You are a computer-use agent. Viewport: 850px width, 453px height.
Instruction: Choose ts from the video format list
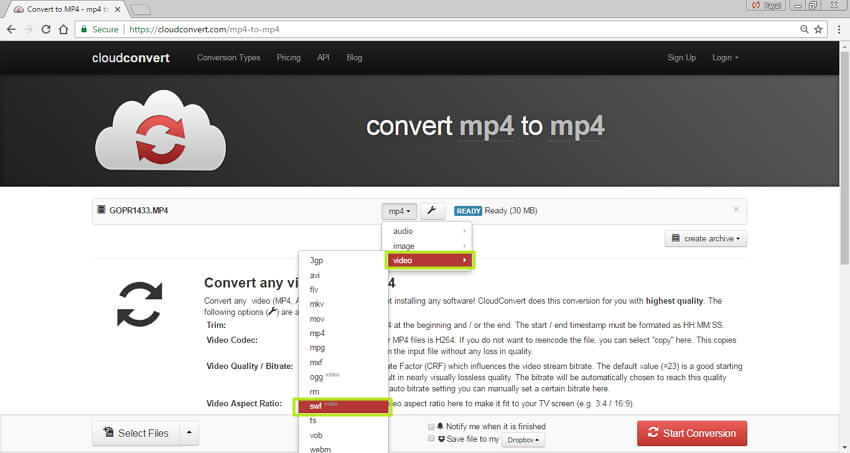coord(343,420)
